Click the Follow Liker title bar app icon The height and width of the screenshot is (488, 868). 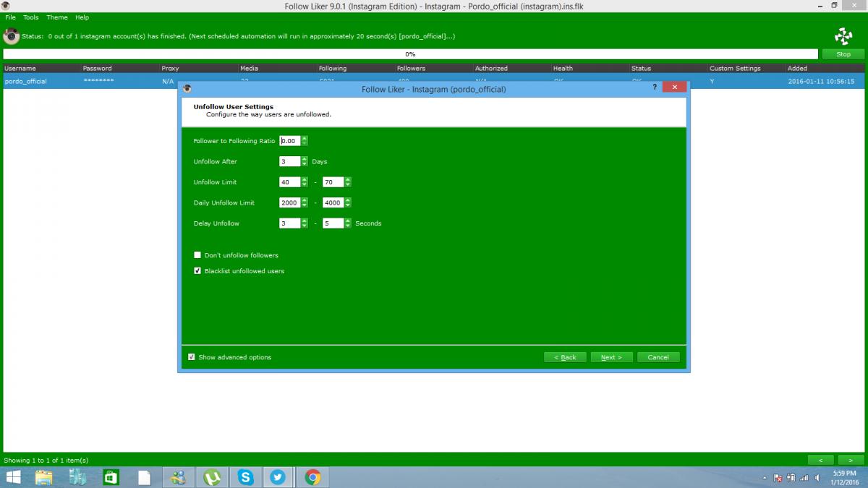[x=6, y=6]
